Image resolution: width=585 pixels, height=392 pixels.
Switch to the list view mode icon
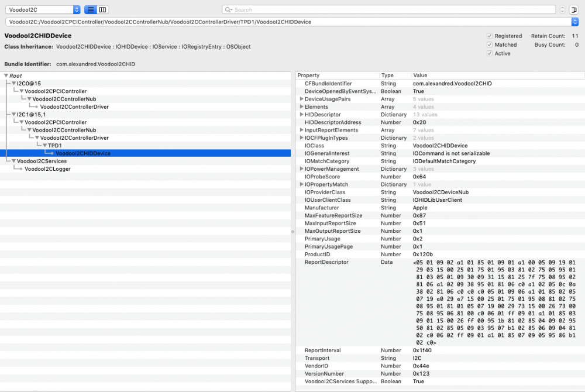tap(91, 10)
